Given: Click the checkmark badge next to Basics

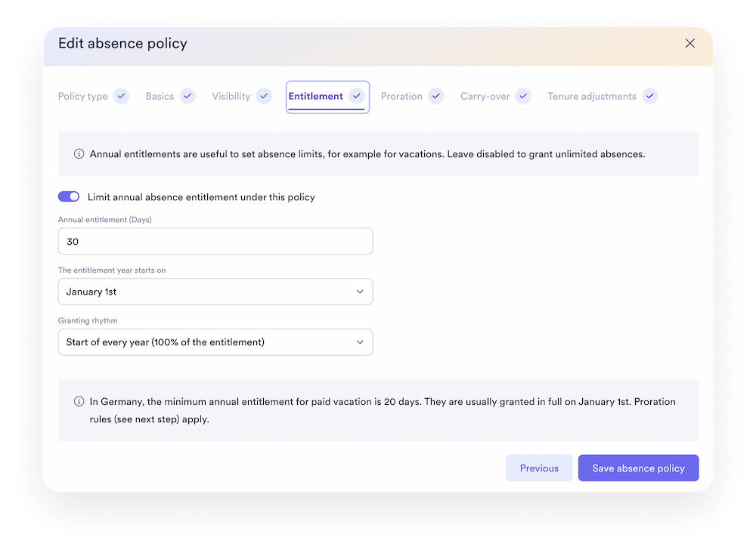Looking at the screenshot, I should pos(187,96).
